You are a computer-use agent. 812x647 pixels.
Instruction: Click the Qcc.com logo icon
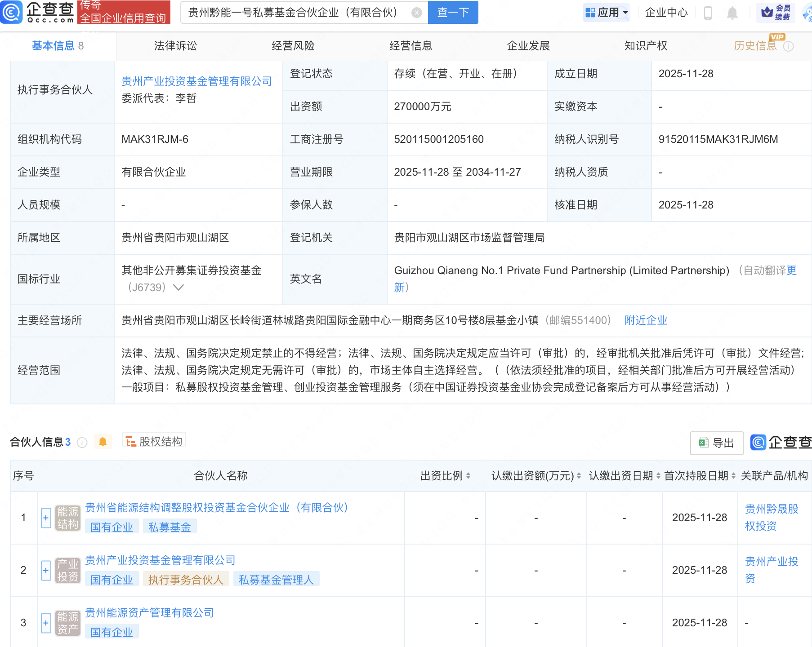(x=12, y=12)
